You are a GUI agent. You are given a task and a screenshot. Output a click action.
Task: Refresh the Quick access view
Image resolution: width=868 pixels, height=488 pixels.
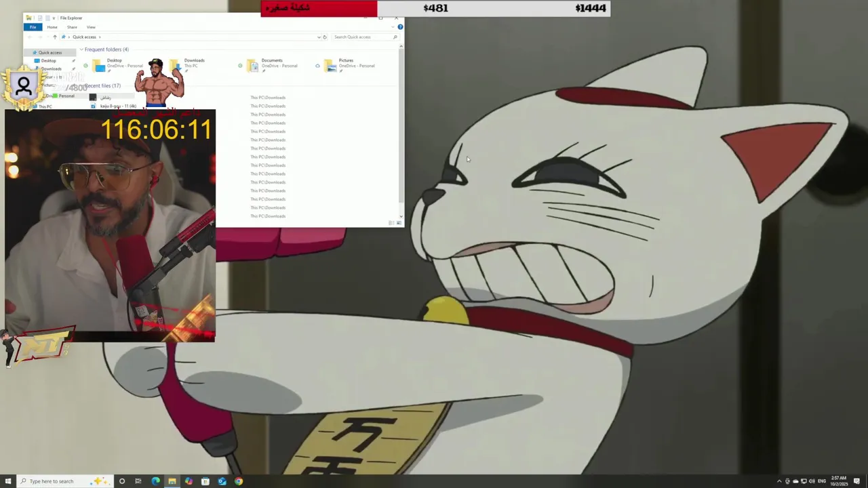325,37
